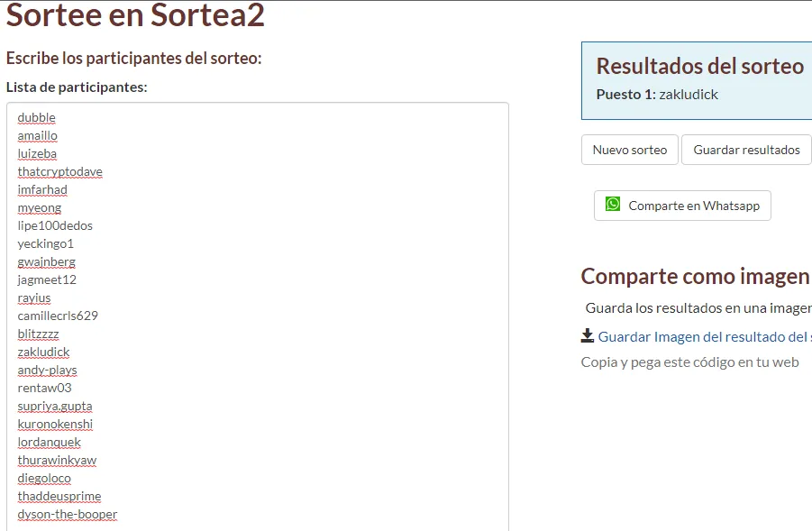
Task: Select participant dubble in the list
Action: [36, 117]
